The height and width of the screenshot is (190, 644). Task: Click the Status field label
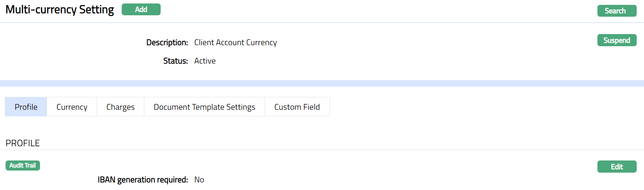pos(175,61)
